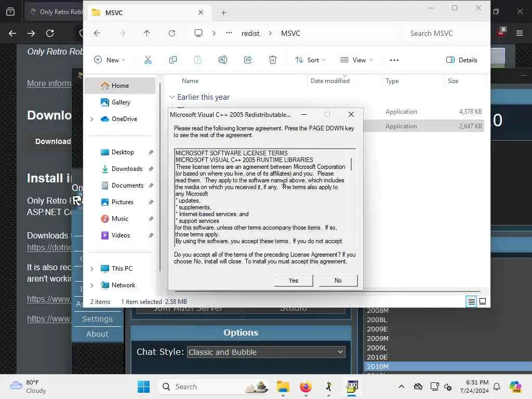The image size is (532, 399).
Task: Switch to large thumbnails view icon
Action: click(x=483, y=301)
